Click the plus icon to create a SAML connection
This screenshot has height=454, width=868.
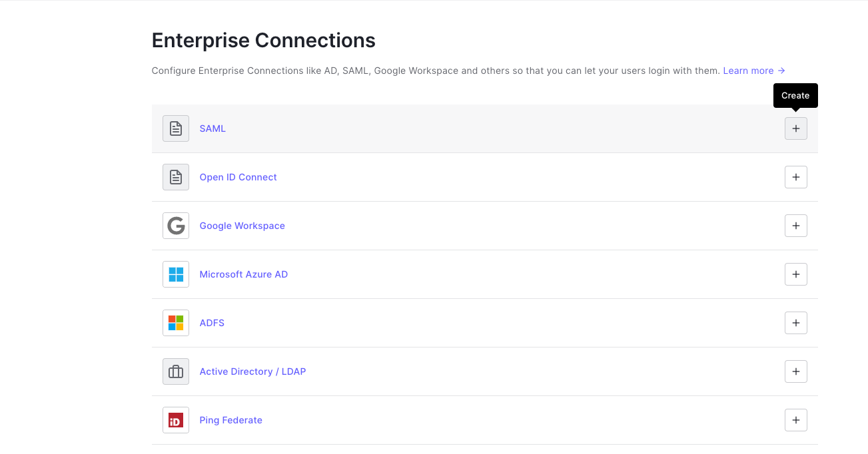coord(795,128)
